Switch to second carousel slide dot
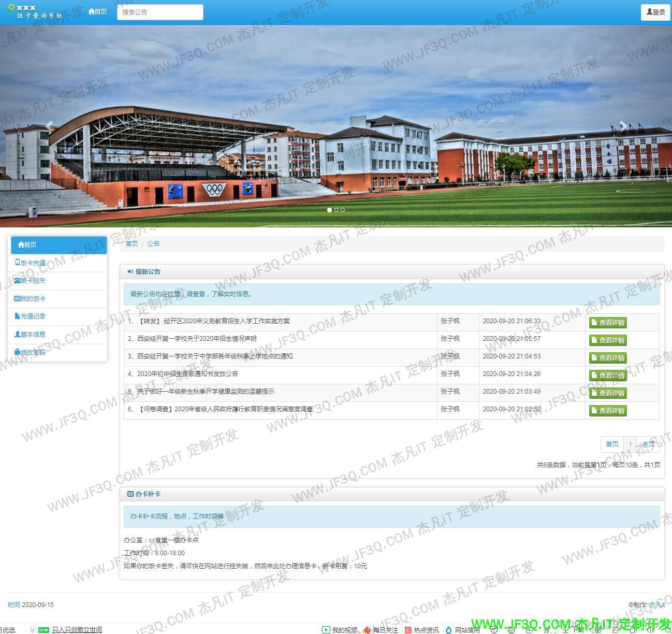The width and height of the screenshot is (672, 634). click(x=336, y=210)
